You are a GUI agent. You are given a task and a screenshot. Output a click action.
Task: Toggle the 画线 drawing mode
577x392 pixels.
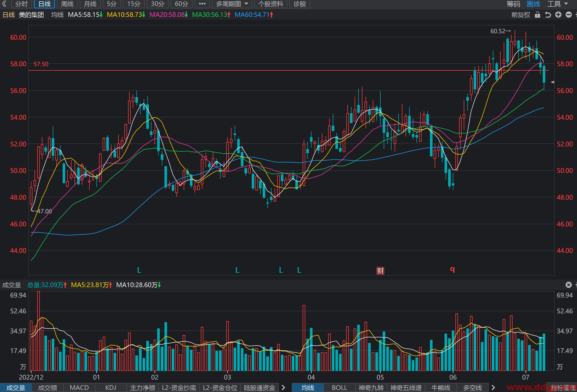pyautogui.click(x=533, y=4)
